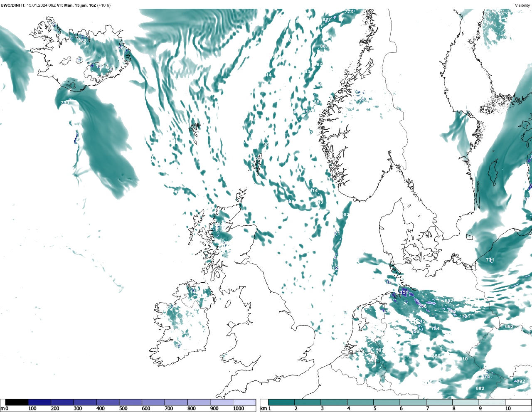
Task: Click the "151" value in northern Germany
Action: click(x=404, y=293)
